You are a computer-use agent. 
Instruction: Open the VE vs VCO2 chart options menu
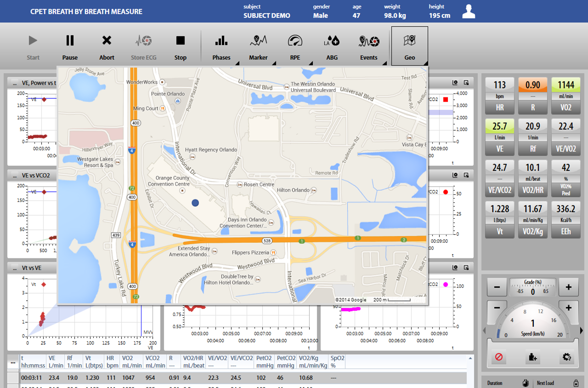point(14,175)
